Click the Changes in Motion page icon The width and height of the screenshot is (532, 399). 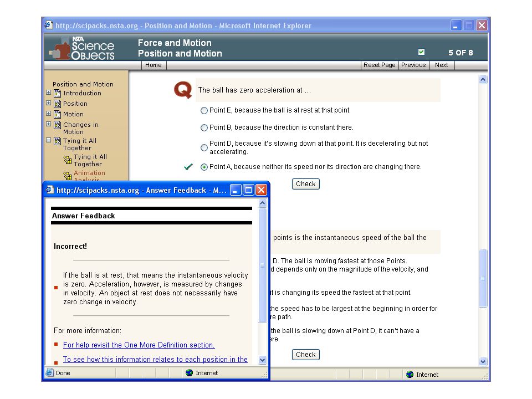[58, 125]
